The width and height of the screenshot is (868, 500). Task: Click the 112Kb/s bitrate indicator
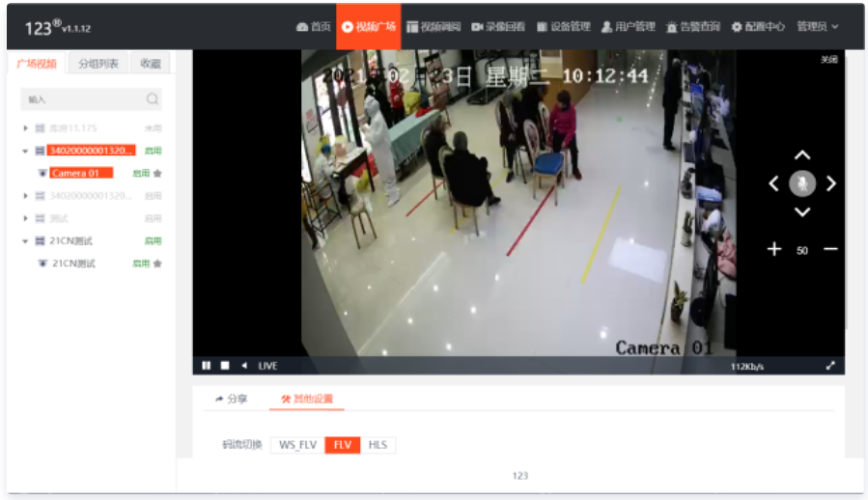(x=746, y=367)
